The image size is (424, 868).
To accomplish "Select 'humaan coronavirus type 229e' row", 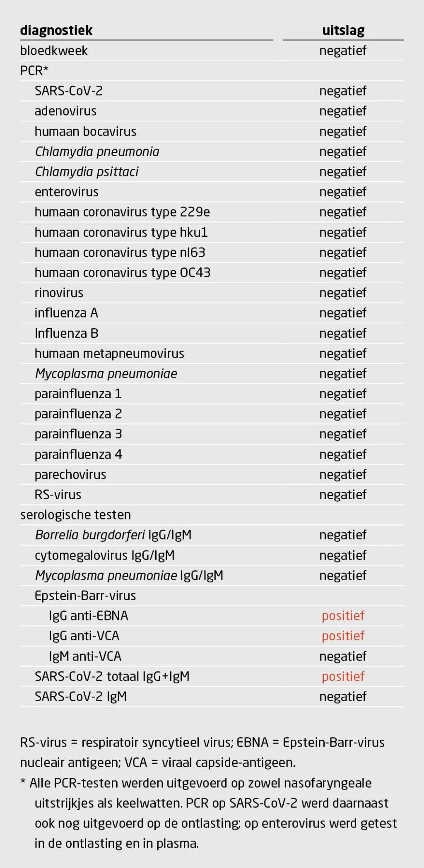I will pos(212,212).
